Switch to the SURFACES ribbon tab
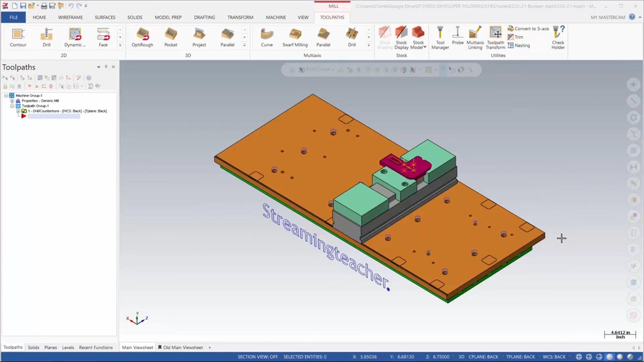 click(105, 17)
